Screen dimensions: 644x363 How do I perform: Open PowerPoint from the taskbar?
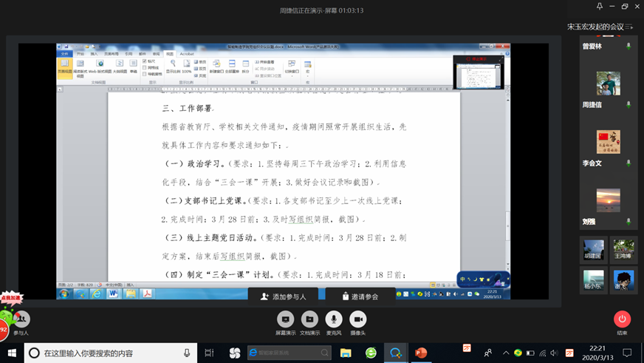(421, 353)
